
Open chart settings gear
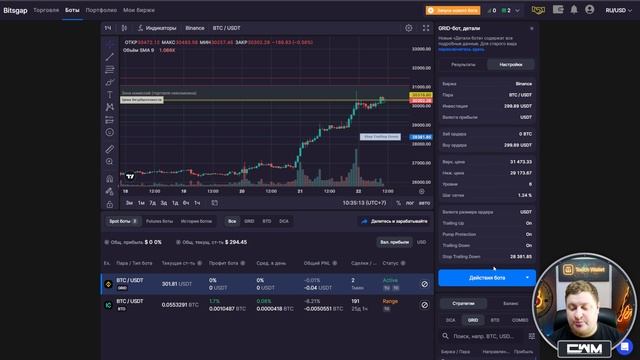coord(409,28)
